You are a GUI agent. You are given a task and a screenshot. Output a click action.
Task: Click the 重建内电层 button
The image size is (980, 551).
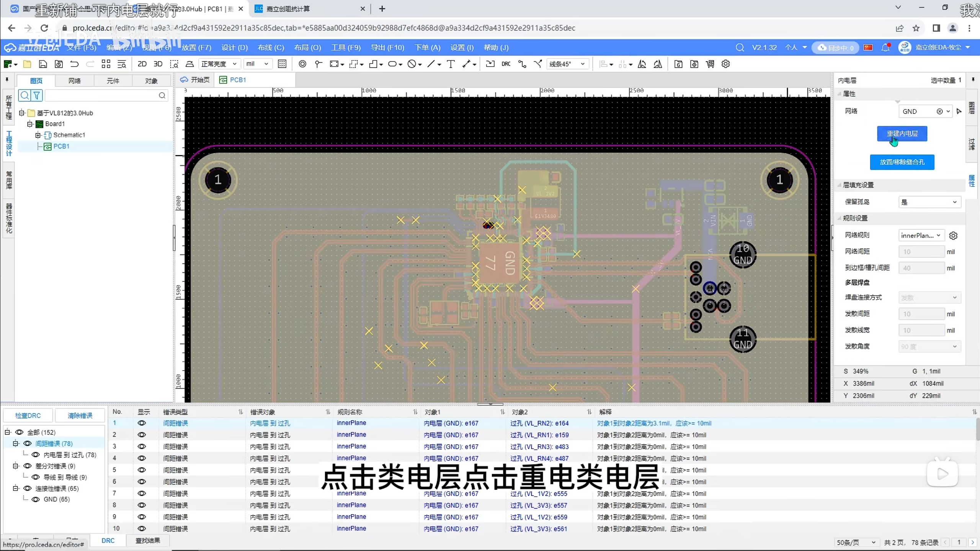(902, 134)
